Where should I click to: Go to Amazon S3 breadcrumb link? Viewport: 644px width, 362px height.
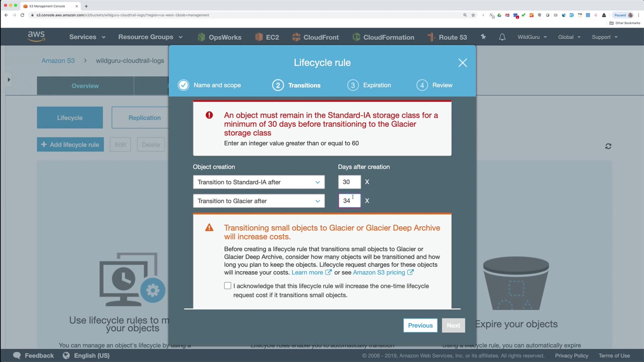click(x=58, y=61)
